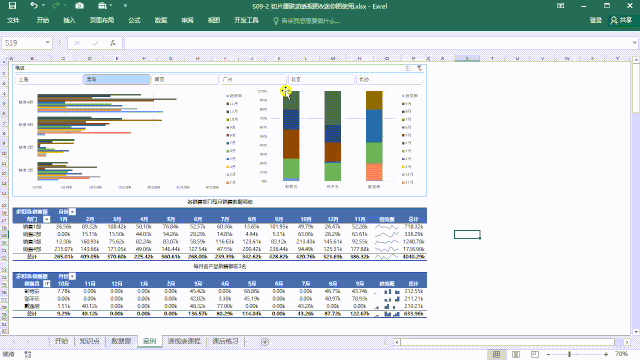This screenshot has height=360, width=640.
Task: Switch to the 开始 sheet tab
Action: tap(61, 341)
